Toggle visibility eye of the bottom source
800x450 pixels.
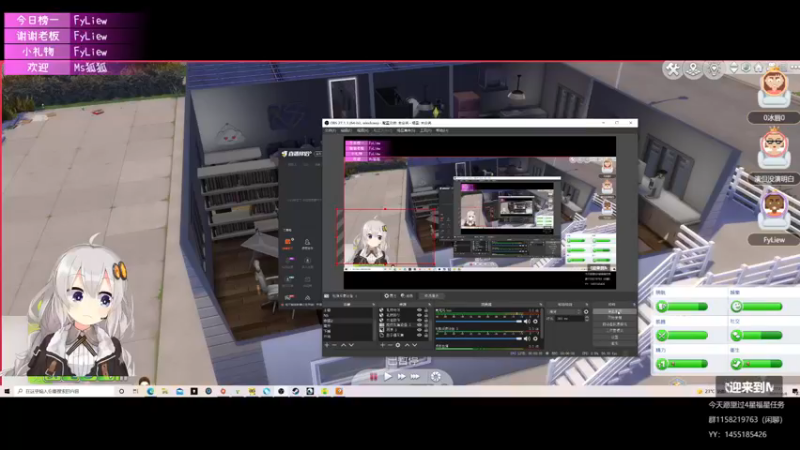click(x=419, y=335)
